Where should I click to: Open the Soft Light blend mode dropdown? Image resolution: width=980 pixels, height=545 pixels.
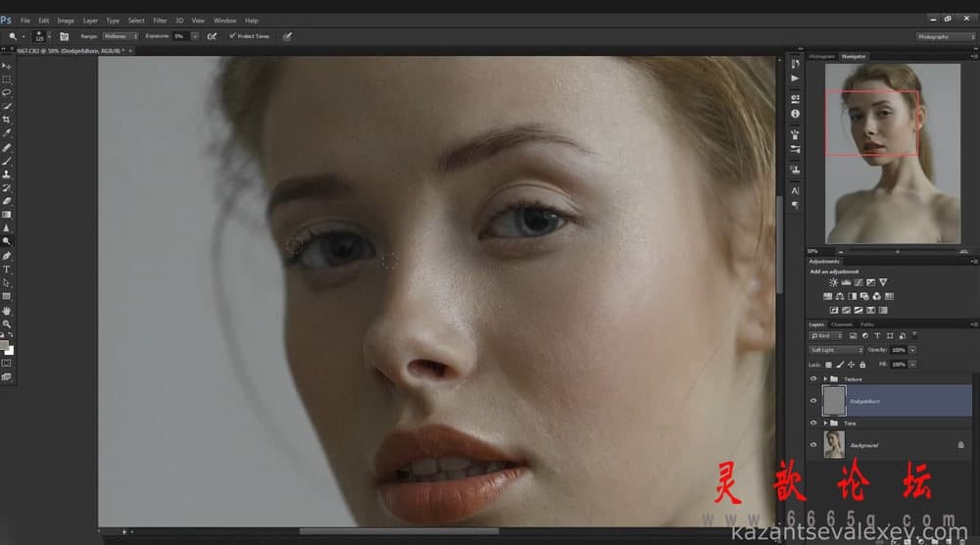pyautogui.click(x=836, y=350)
